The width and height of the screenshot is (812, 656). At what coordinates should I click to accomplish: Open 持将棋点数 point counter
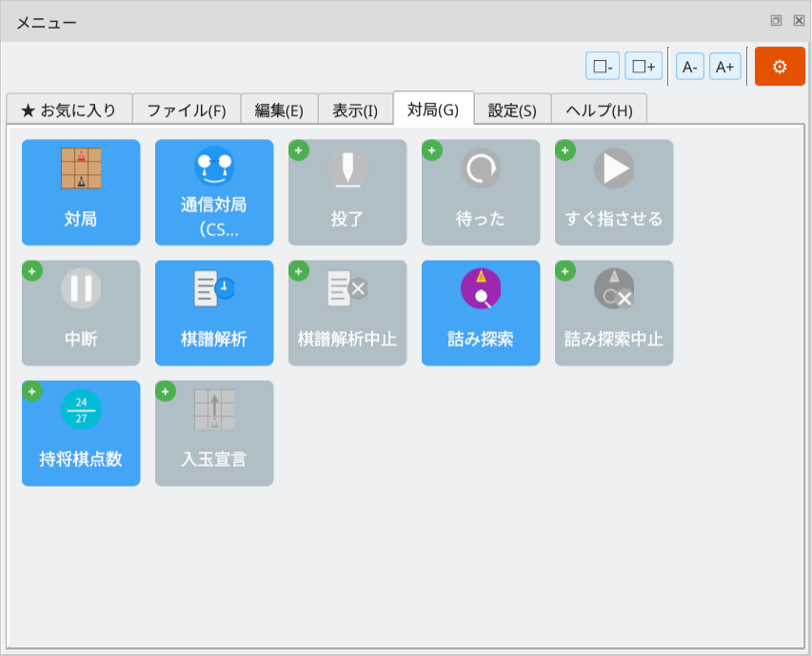pos(81,433)
